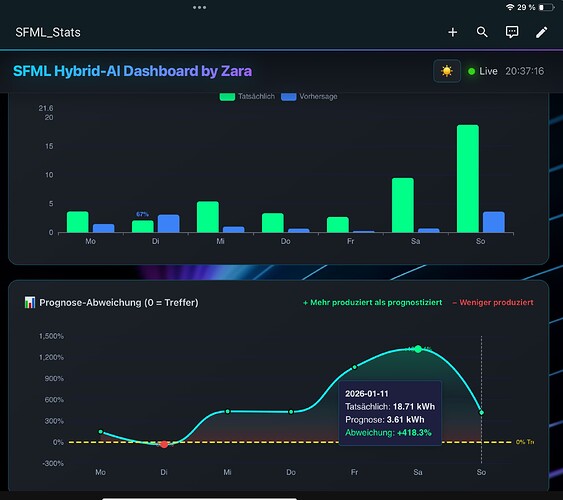The width and height of the screenshot is (563, 500).
Task: Click the 67% label above Di bars
Action: point(142,214)
